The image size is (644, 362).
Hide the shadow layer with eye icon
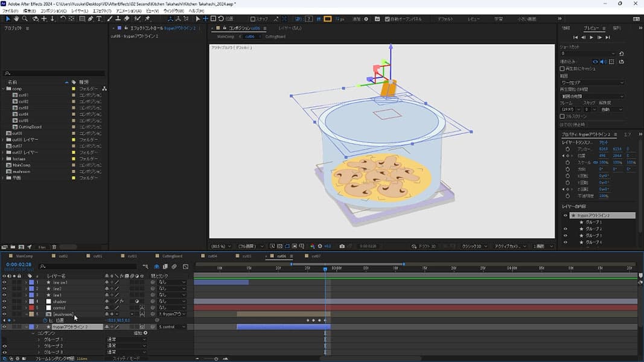click(x=4, y=301)
